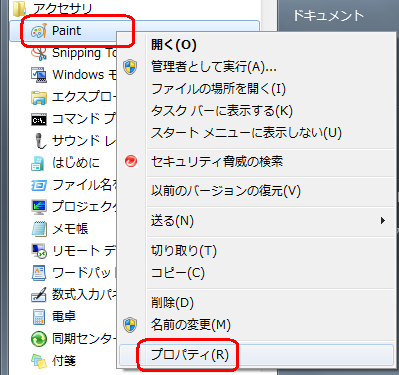
Task: Open the はじめに entry text
Action: point(76,163)
